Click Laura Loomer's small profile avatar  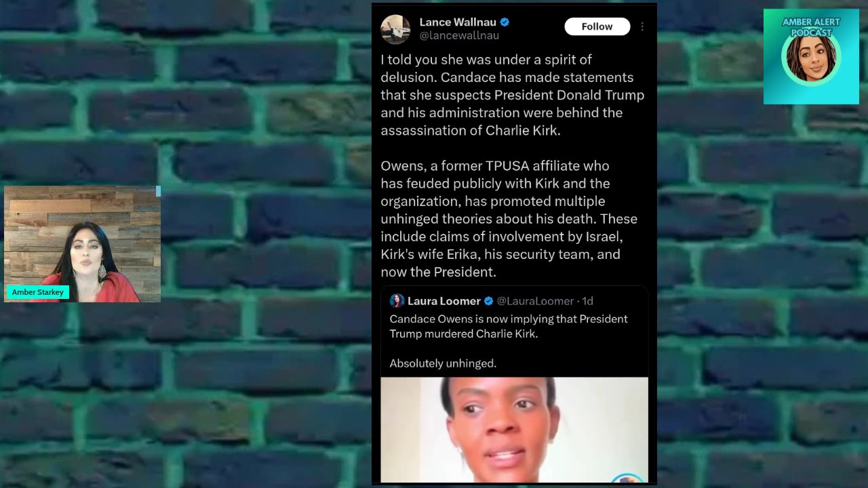click(x=397, y=301)
